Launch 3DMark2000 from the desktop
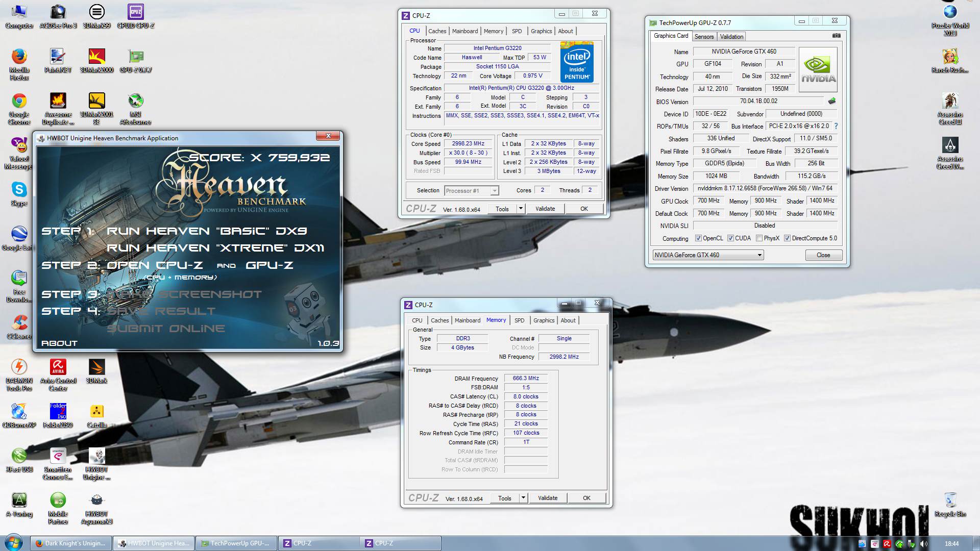980x551 pixels. 96,60
